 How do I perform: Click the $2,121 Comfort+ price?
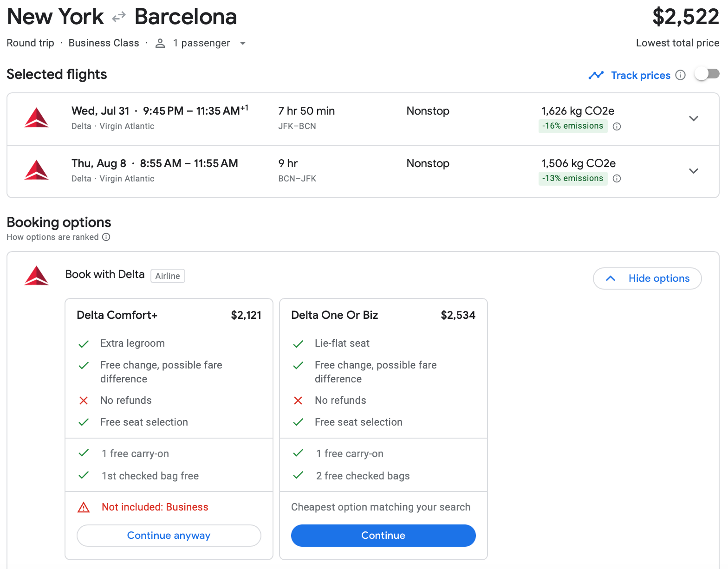246,316
